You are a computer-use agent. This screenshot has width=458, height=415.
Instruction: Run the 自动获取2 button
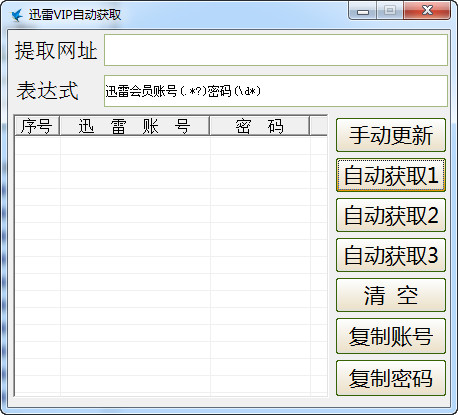point(391,215)
